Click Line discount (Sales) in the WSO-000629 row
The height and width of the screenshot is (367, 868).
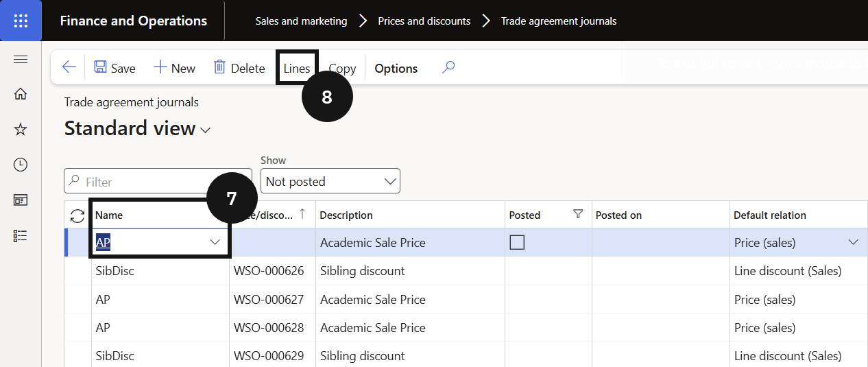(788, 356)
